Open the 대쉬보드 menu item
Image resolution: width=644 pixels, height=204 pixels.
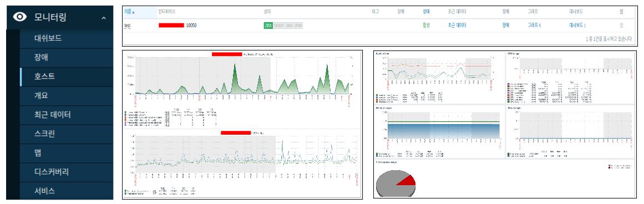coord(48,39)
